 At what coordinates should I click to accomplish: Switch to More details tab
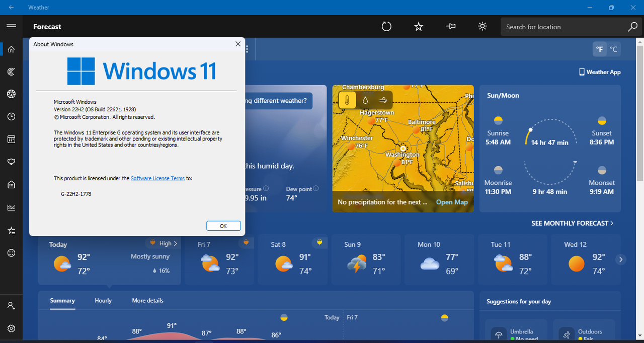pos(147,301)
